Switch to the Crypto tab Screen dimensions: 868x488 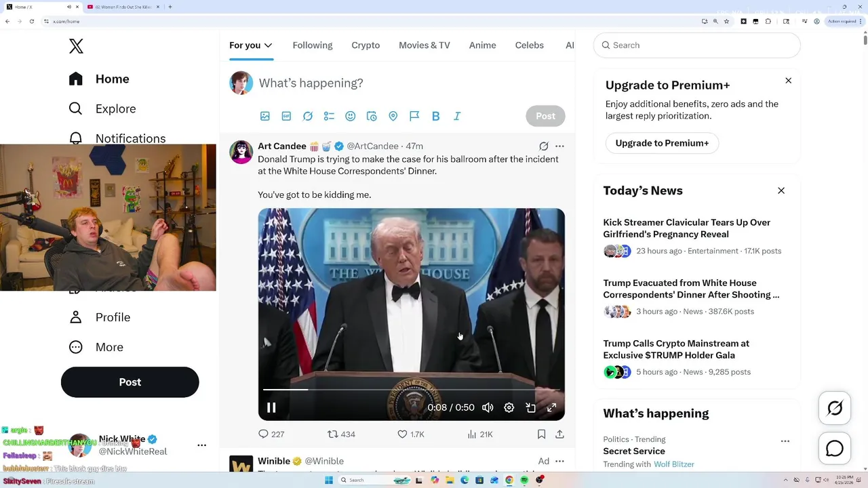tap(366, 45)
